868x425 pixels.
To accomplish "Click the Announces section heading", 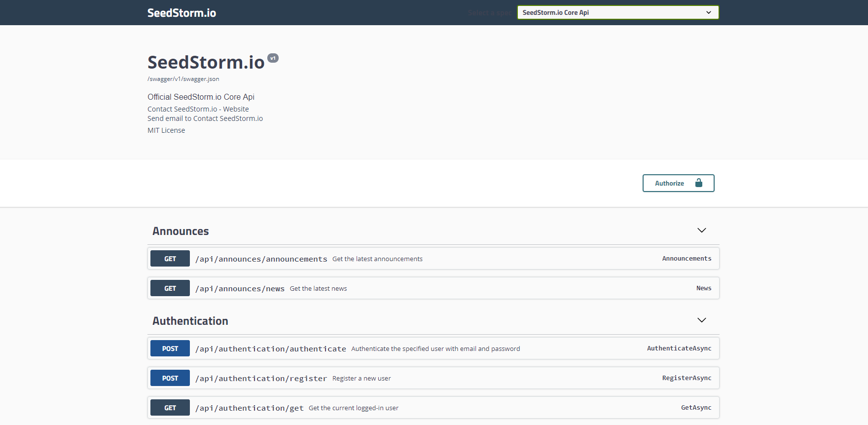I will [x=181, y=231].
